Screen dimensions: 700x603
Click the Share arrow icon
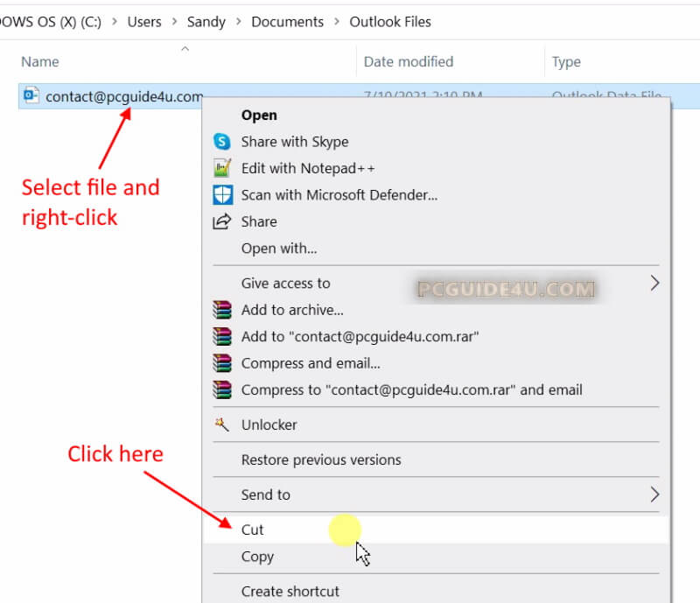[222, 221]
